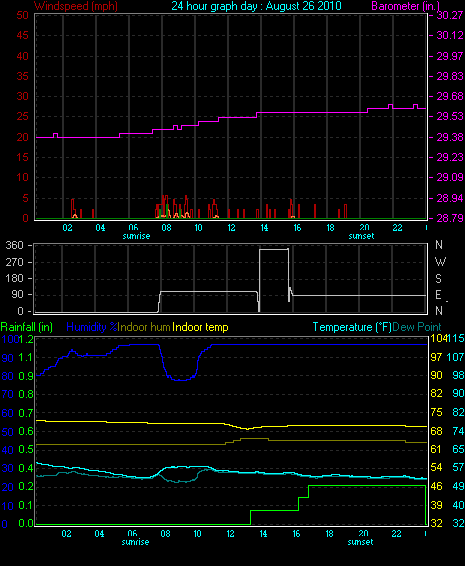Screen dimensions: 465x566
Task: Select the green 1.1 rainfall axis value
Action: (x=26, y=357)
